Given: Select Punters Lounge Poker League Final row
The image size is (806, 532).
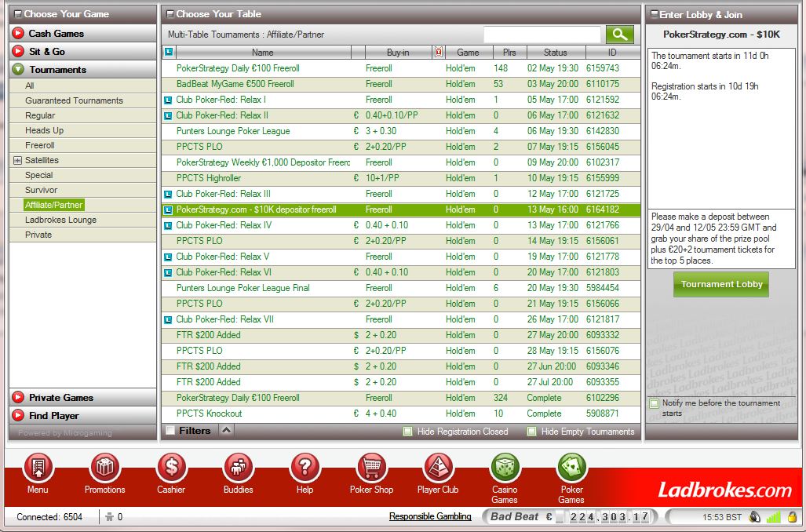Looking at the screenshot, I should coord(402,288).
